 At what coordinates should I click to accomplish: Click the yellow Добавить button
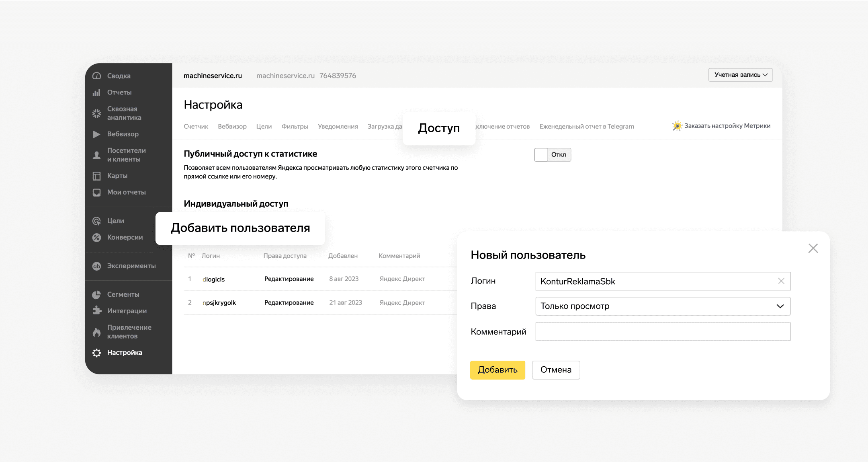497,370
